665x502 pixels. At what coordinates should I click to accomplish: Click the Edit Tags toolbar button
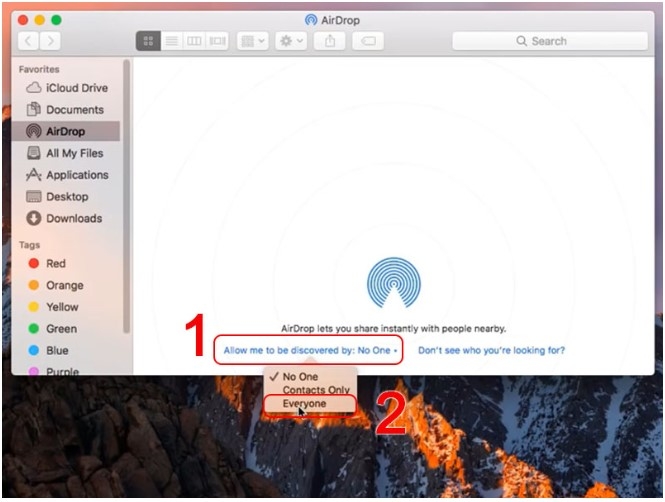pyautogui.click(x=368, y=41)
